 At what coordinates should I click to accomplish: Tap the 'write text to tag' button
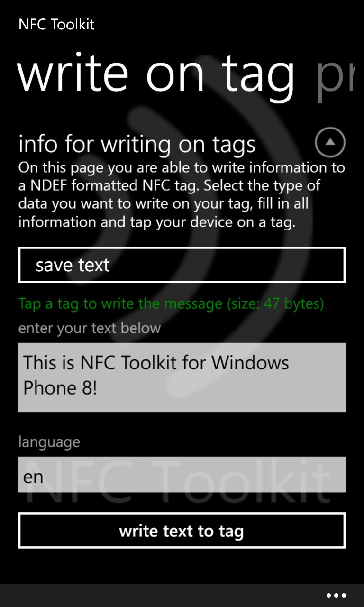coord(182,531)
